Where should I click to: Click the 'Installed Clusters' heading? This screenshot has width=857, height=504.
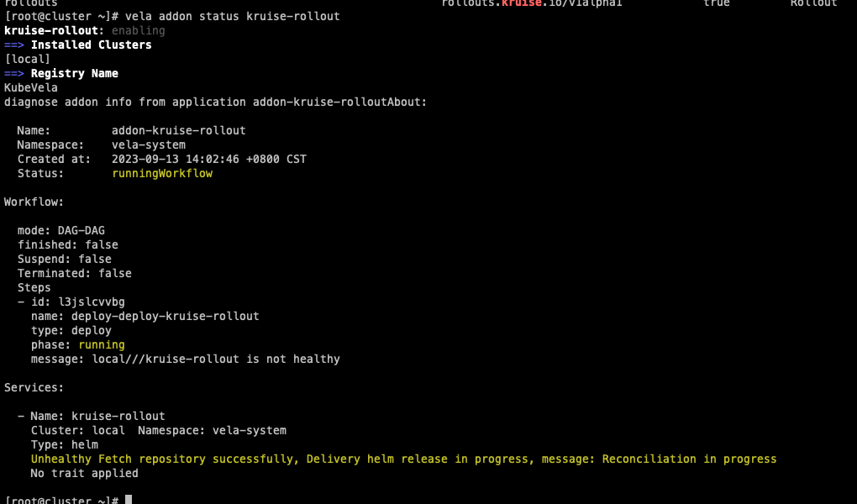[x=91, y=45]
